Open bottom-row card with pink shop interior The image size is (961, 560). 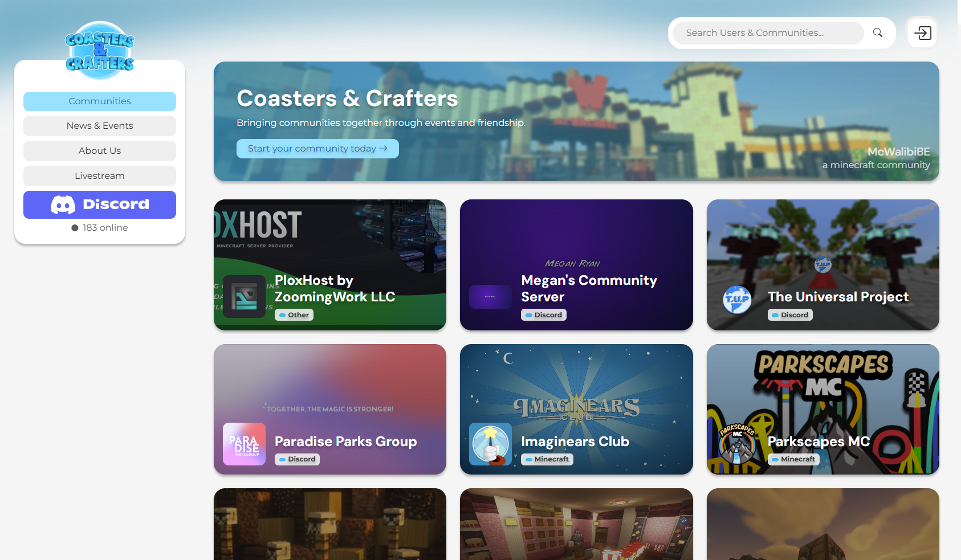pyautogui.click(x=576, y=524)
